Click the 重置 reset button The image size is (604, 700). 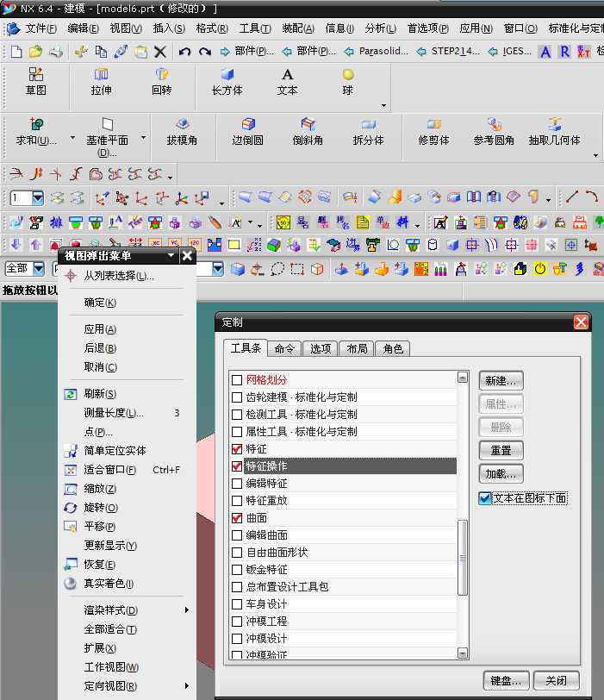(x=501, y=451)
